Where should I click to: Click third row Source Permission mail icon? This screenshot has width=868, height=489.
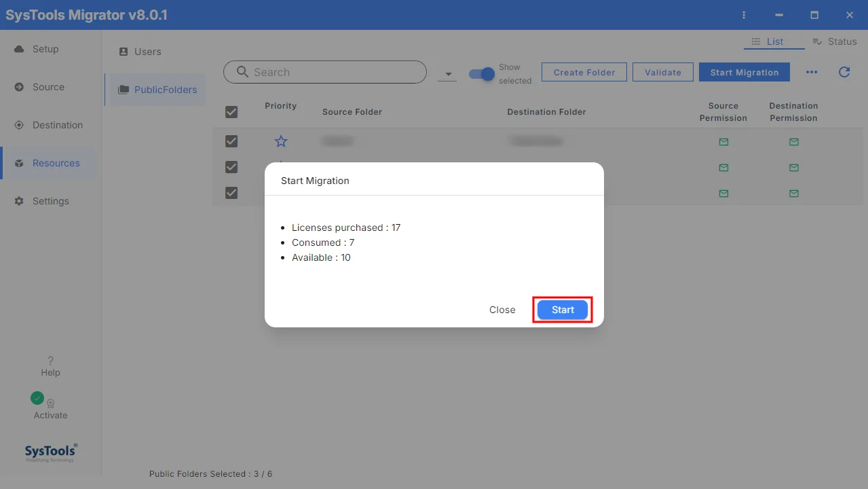(723, 194)
